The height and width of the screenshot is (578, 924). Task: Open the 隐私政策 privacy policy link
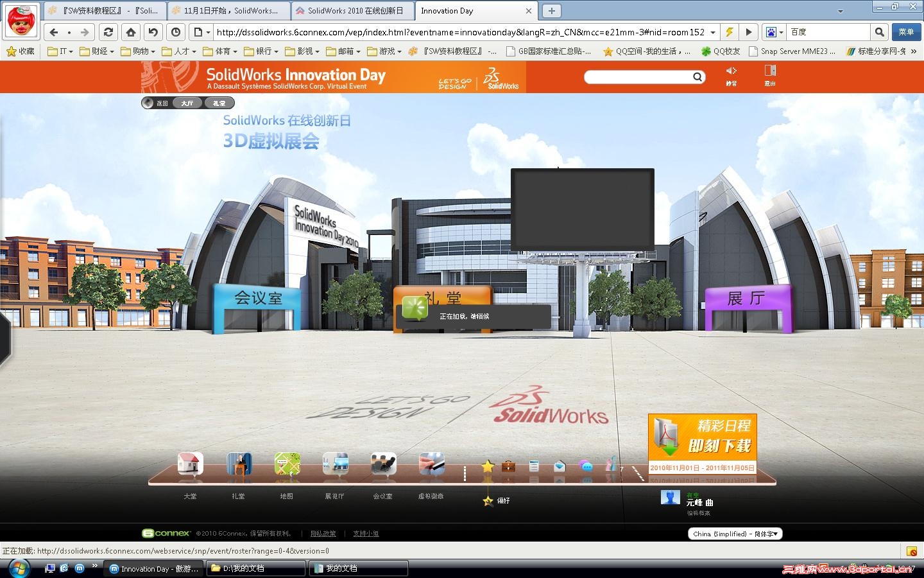[323, 534]
